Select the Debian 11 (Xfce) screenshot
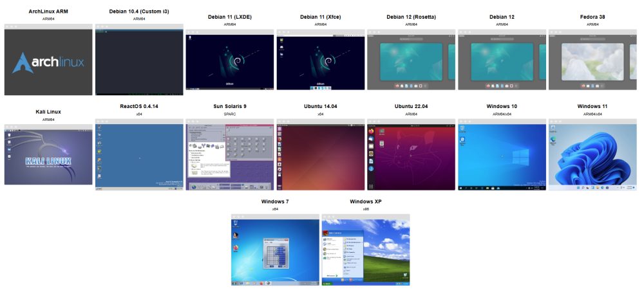This screenshot has height=292, width=644. pyautogui.click(x=320, y=60)
